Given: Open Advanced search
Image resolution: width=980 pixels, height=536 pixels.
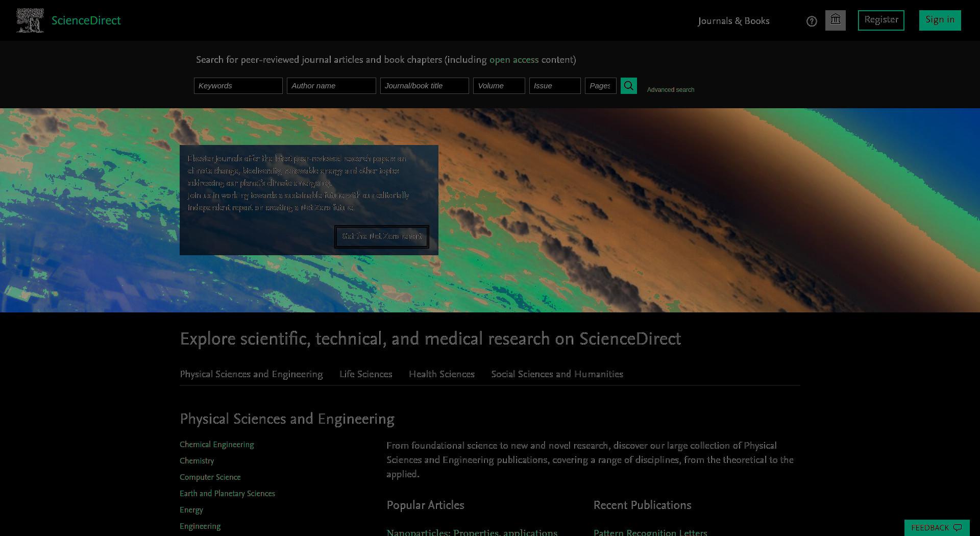Looking at the screenshot, I should [671, 90].
